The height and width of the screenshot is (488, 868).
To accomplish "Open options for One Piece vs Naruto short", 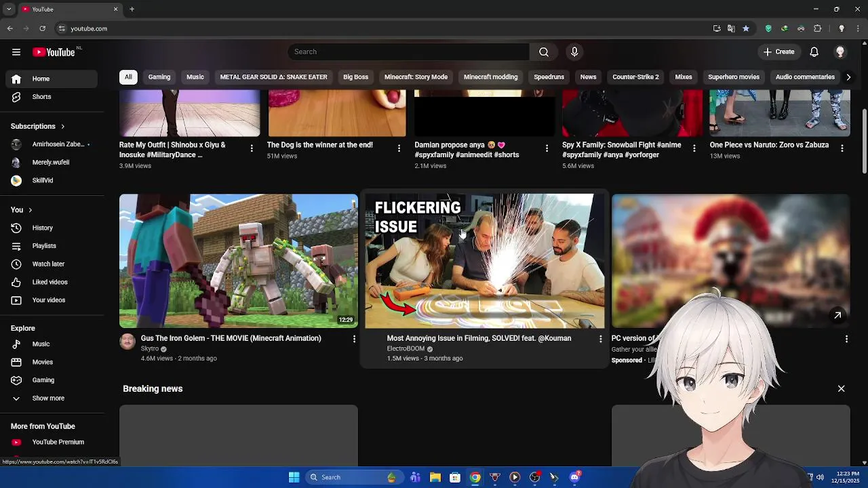I will [x=842, y=148].
